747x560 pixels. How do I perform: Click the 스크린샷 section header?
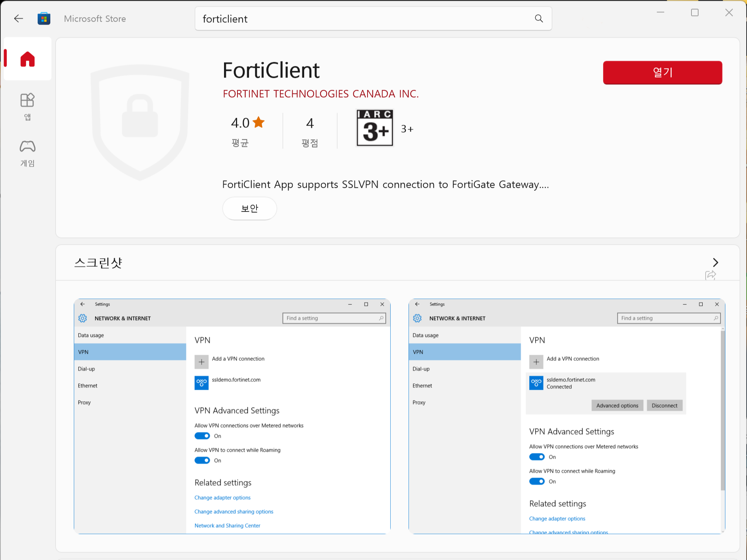click(98, 263)
